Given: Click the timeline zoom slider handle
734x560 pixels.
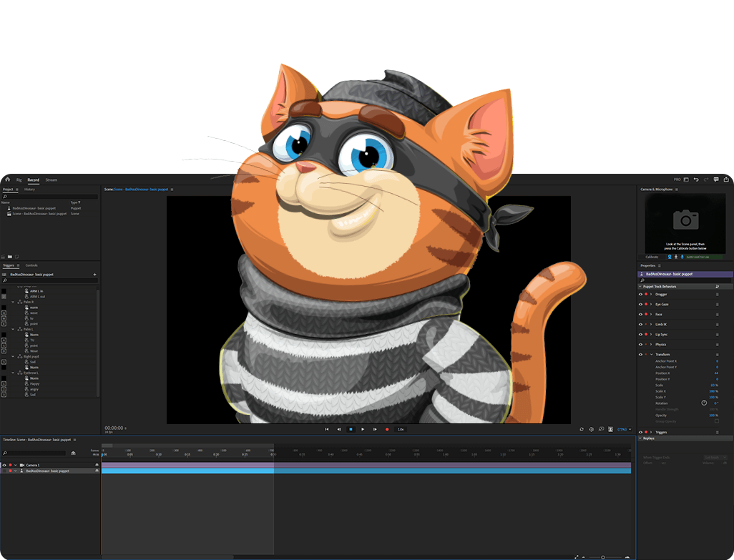Looking at the screenshot, I should click(602, 557).
